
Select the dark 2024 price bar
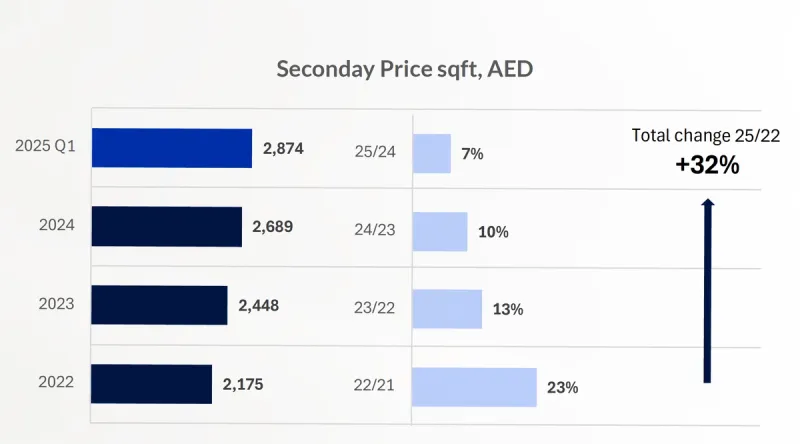tap(166, 226)
